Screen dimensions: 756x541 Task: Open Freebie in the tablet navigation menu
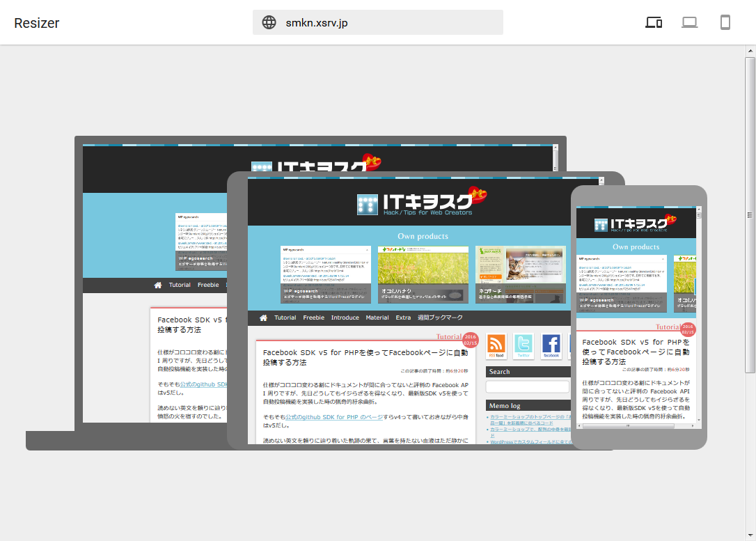point(313,317)
